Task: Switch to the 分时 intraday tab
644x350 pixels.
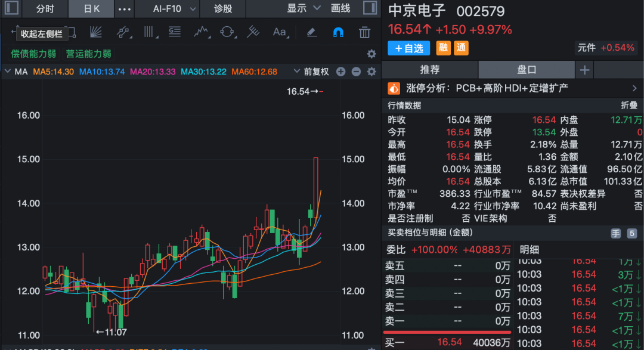Action: pos(45,8)
